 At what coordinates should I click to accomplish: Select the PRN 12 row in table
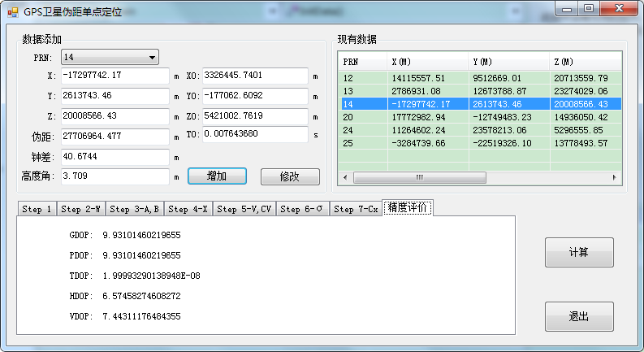479,78
